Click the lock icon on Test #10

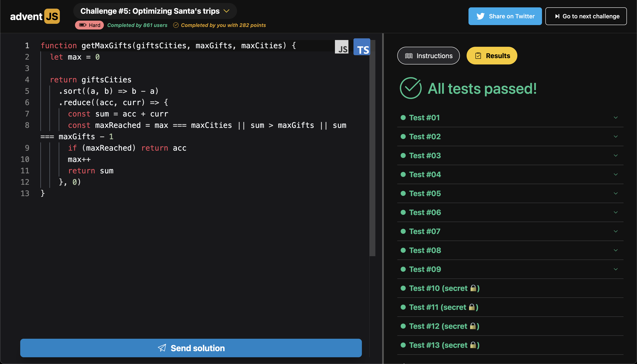point(473,288)
